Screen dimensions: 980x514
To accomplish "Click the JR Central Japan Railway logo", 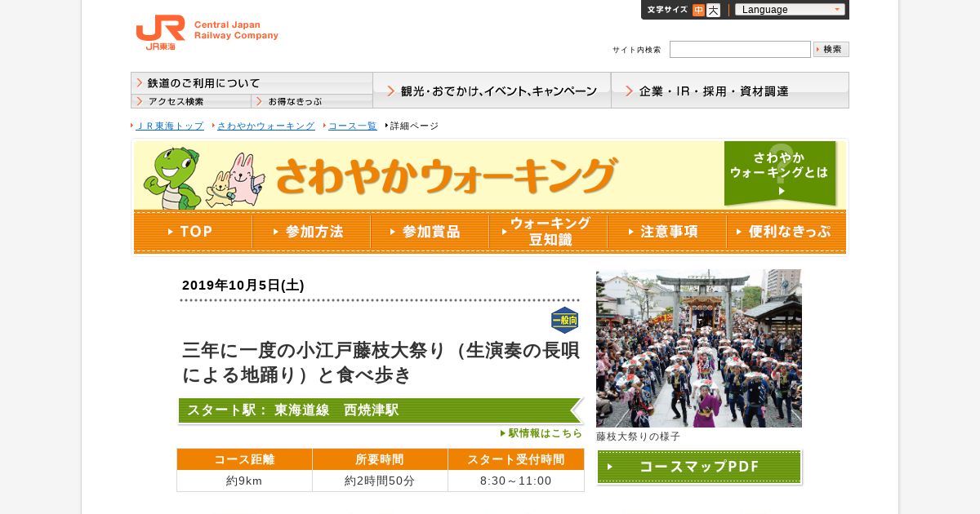I will [207, 33].
